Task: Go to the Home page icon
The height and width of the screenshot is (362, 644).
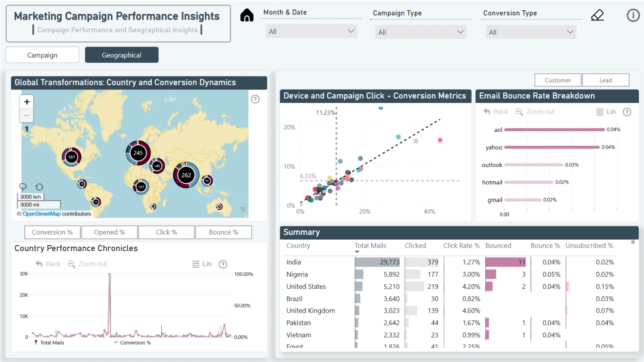Action: (x=247, y=15)
